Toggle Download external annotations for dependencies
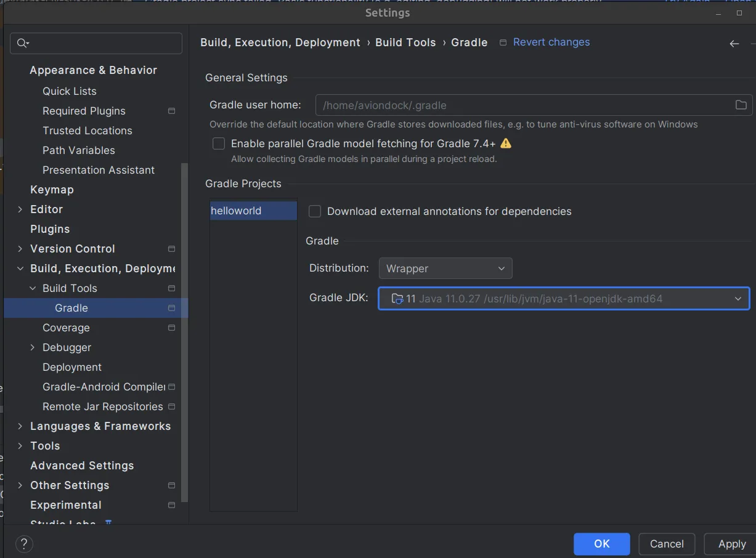Viewport: 756px width, 558px height. click(x=315, y=211)
